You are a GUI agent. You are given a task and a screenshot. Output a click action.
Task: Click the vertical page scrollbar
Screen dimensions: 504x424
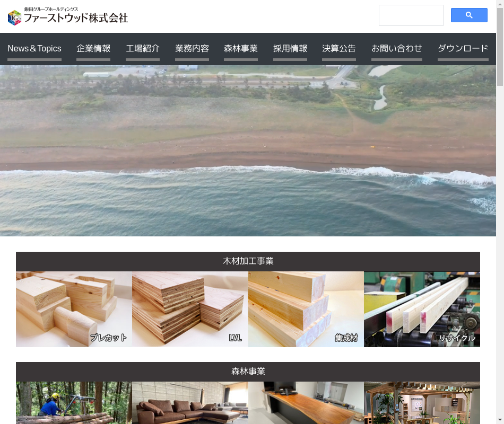[500, 212]
